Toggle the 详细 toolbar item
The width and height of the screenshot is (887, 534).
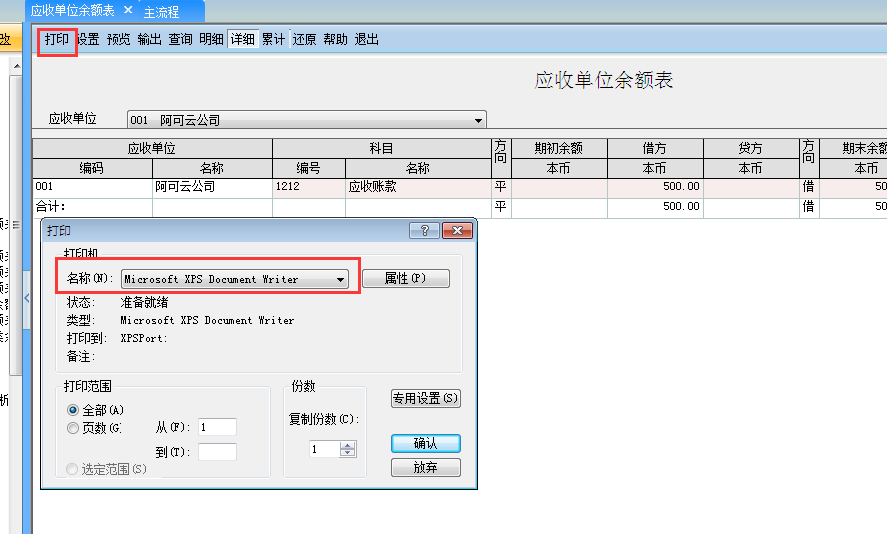(x=243, y=39)
